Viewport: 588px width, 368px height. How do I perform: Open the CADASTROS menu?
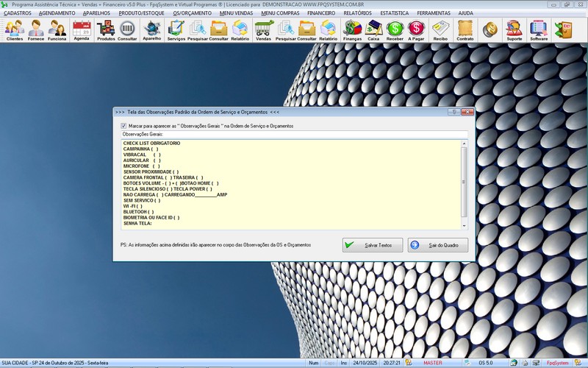18,13
